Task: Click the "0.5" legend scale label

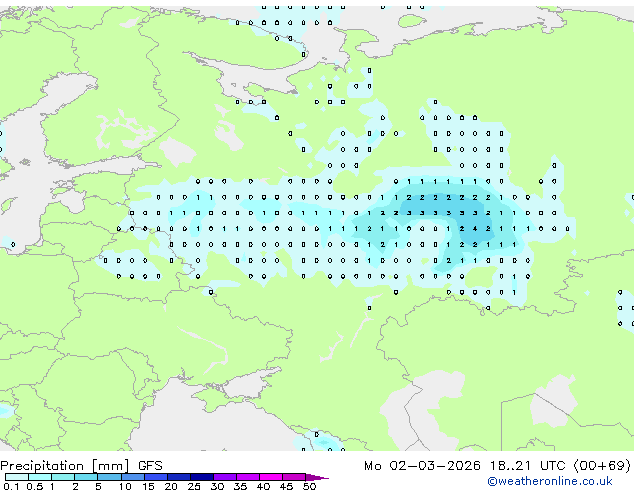Action: (34, 486)
